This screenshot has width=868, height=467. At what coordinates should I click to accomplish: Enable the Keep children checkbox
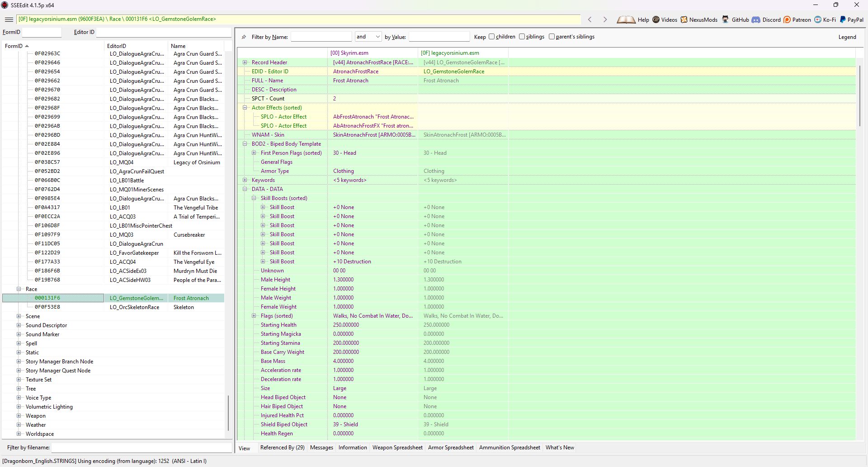(x=491, y=37)
